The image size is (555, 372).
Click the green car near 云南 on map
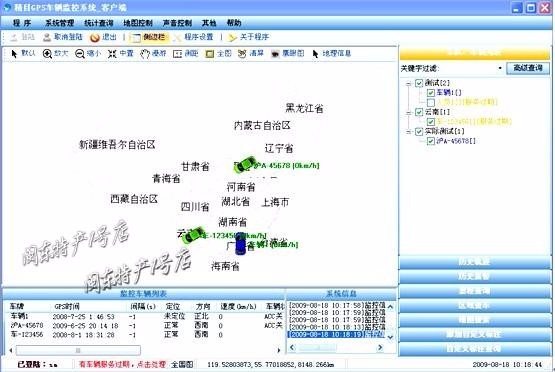(x=193, y=234)
